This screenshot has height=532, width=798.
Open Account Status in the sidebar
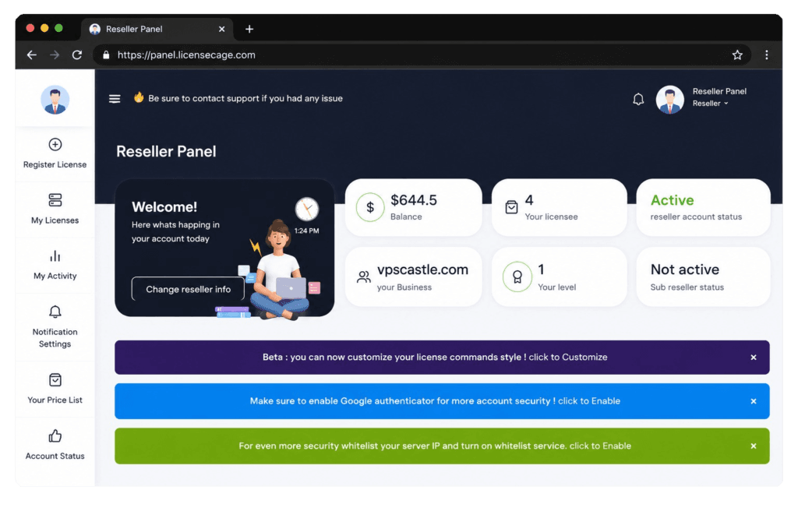pos(55,445)
